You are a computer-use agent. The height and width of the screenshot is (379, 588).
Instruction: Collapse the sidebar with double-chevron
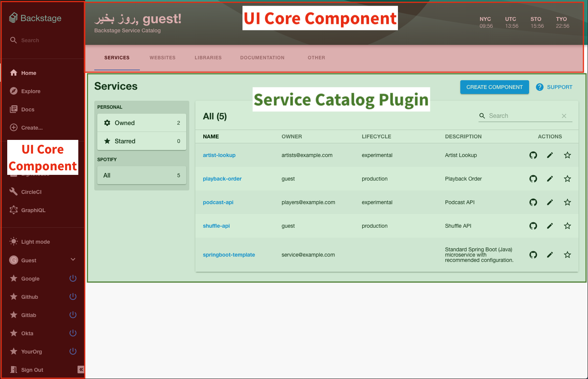[81, 369]
